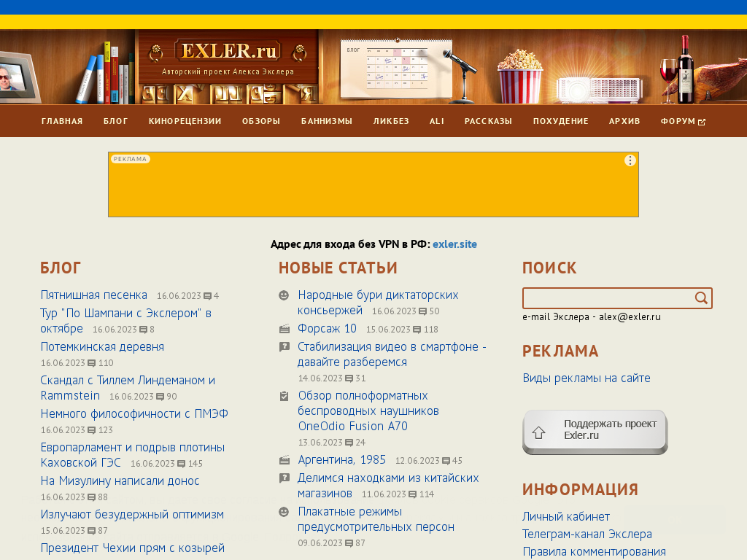Click comments icon beside Аргентина, 1985 count 45
The height and width of the screenshot is (560, 747).
pos(446,461)
